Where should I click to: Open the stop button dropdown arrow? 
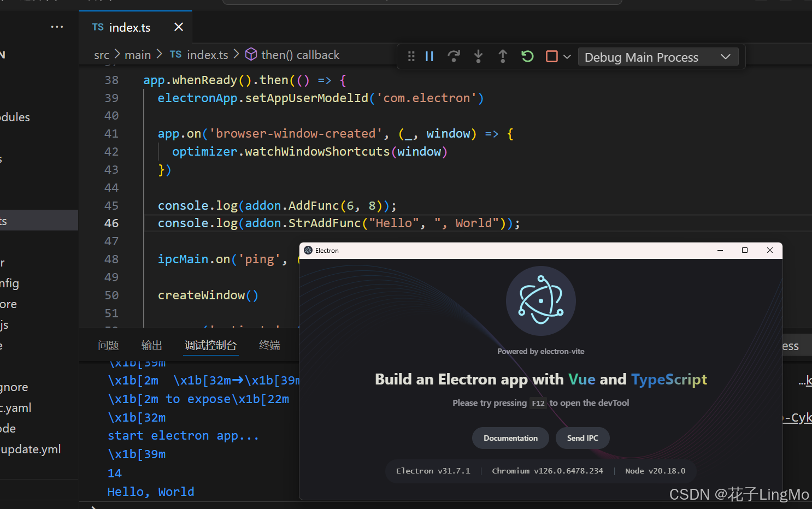click(x=567, y=56)
